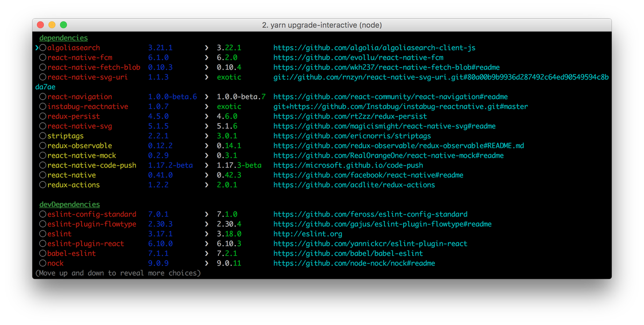Toggle the instabug-reactnative selection circle
Image resolution: width=644 pixels, height=325 pixels.
tap(43, 107)
